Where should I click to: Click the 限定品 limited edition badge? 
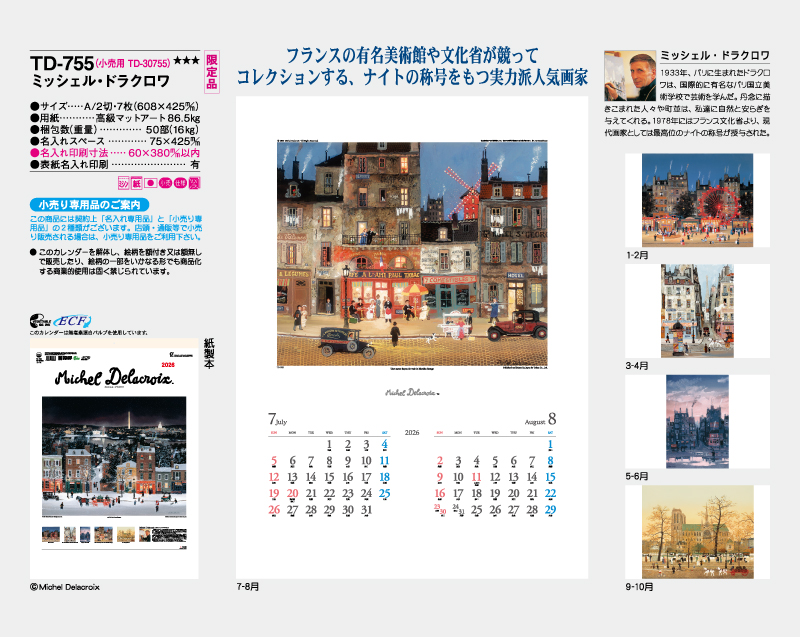tap(212, 72)
